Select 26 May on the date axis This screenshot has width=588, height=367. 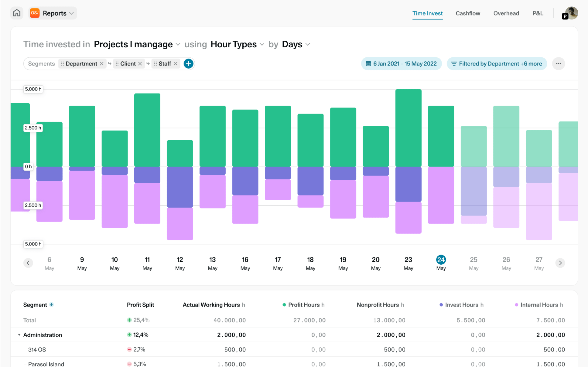506,263
